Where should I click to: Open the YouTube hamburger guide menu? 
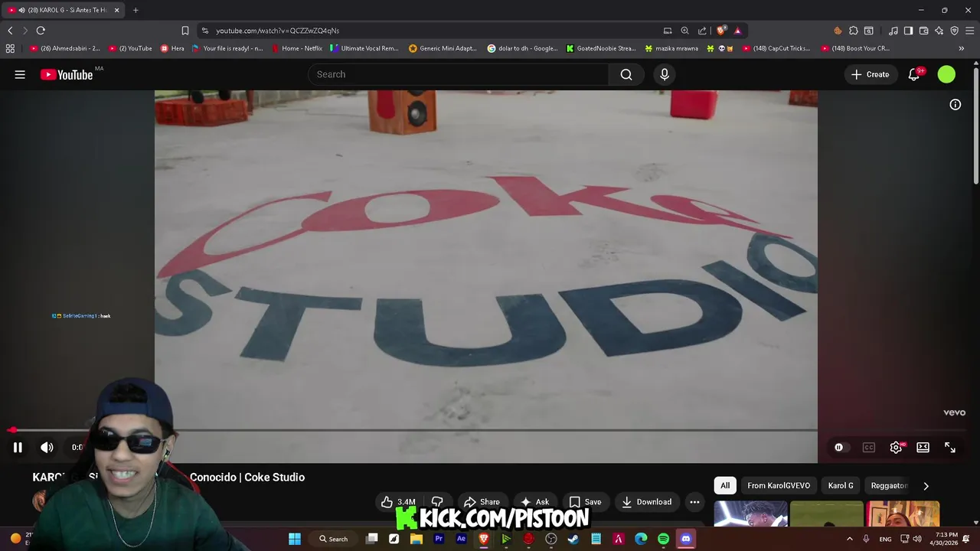[20, 74]
